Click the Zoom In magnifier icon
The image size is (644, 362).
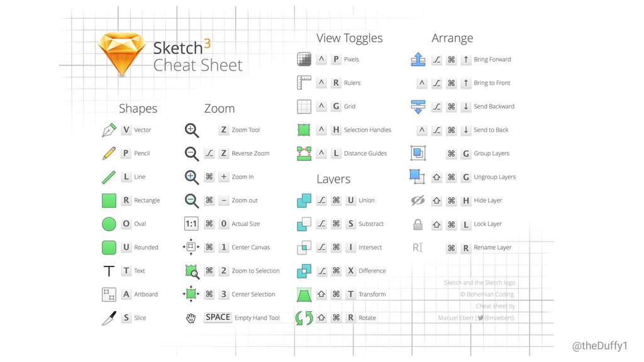click(191, 177)
